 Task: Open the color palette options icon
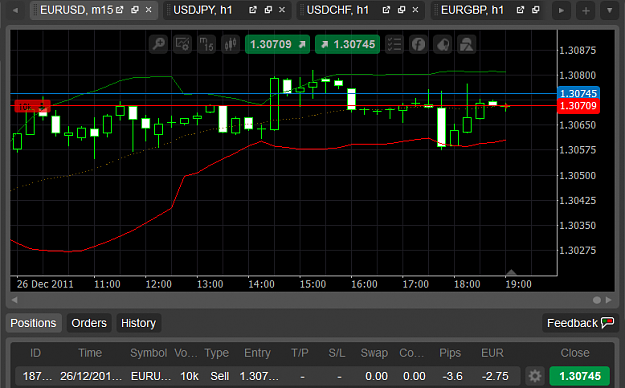pyautogui.click(x=442, y=44)
